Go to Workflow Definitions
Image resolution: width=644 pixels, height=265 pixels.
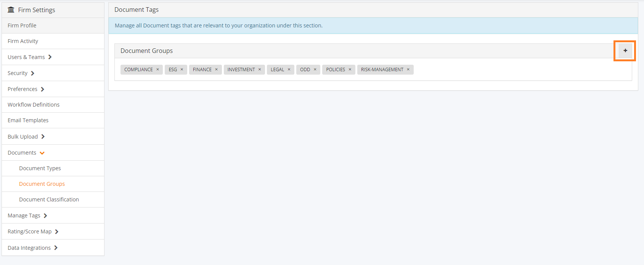(x=53, y=105)
